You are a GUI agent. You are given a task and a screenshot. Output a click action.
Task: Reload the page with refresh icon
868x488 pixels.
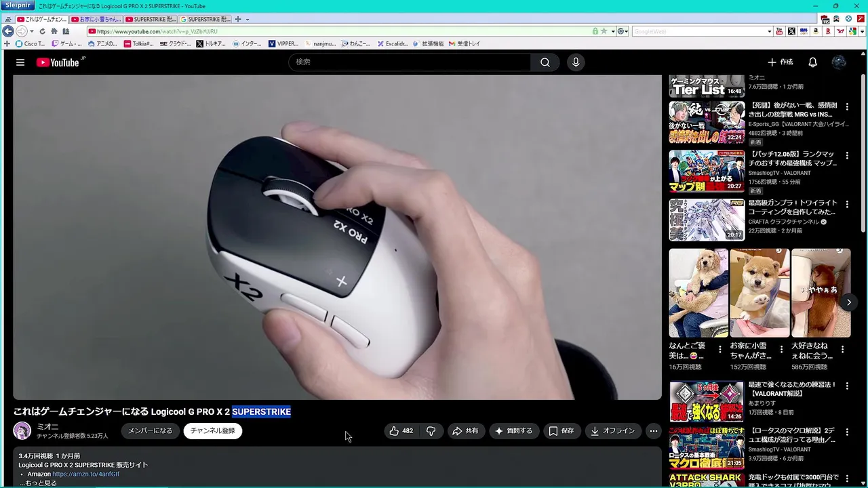(x=42, y=31)
